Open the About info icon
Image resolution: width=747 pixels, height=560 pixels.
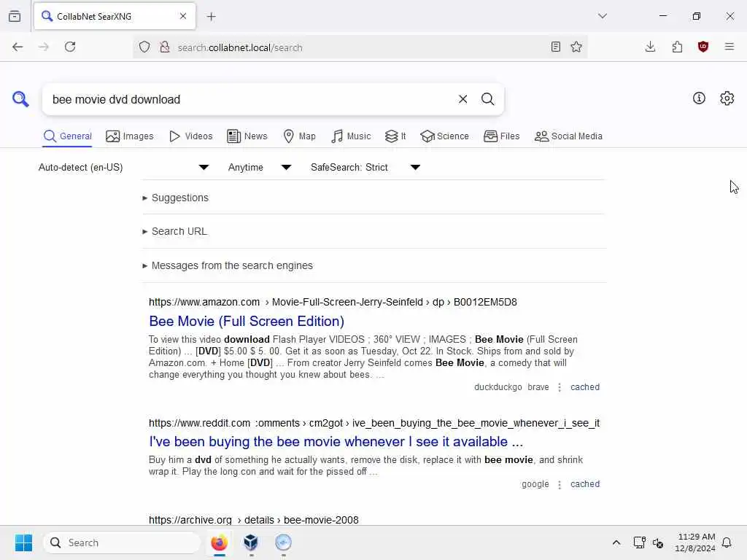tap(699, 98)
